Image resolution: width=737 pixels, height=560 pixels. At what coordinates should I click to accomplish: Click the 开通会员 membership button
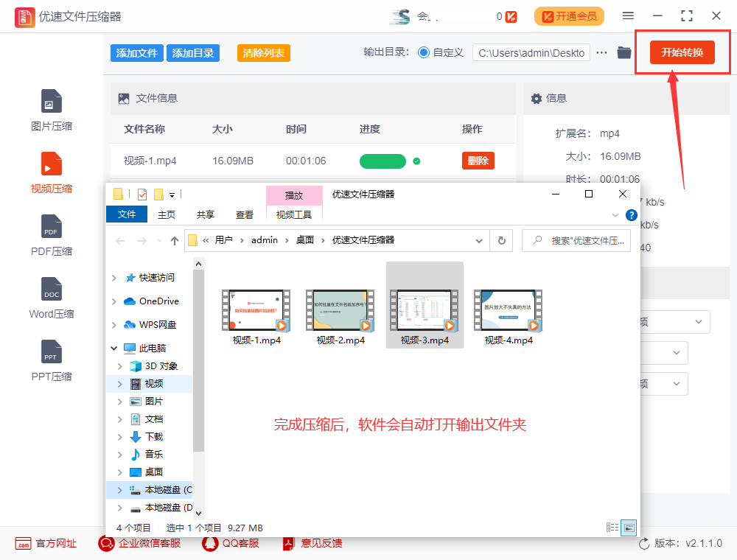(x=569, y=16)
